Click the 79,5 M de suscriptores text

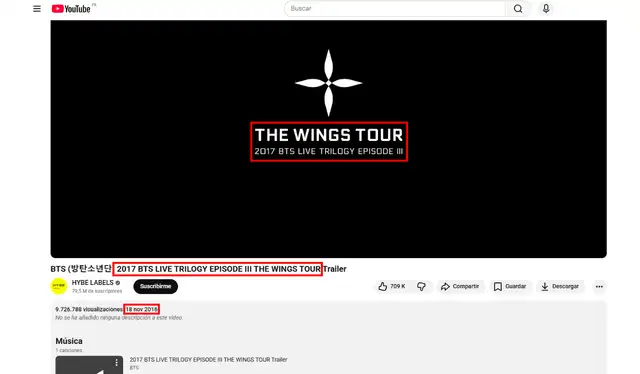tap(97, 291)
